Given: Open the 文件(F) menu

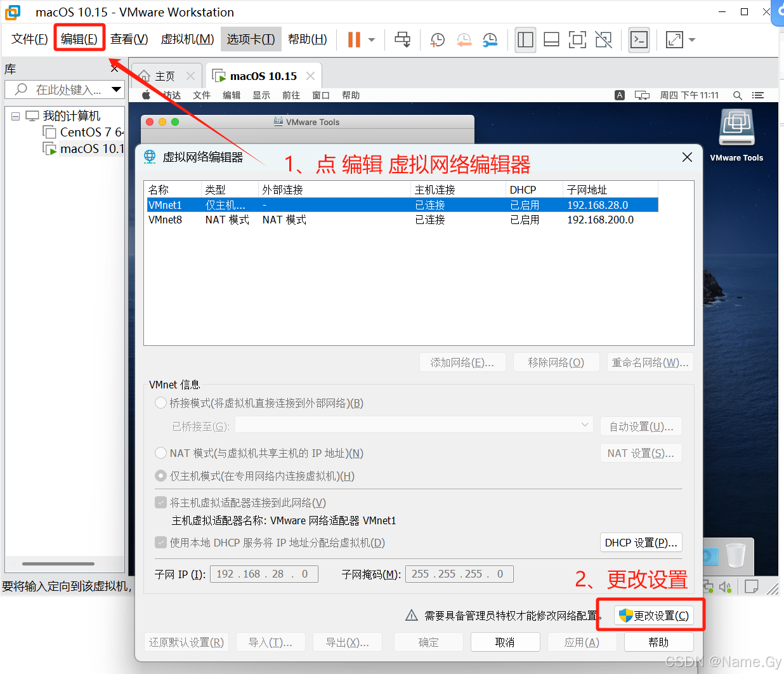Looking at the screenshot, I should coord(30,39).
